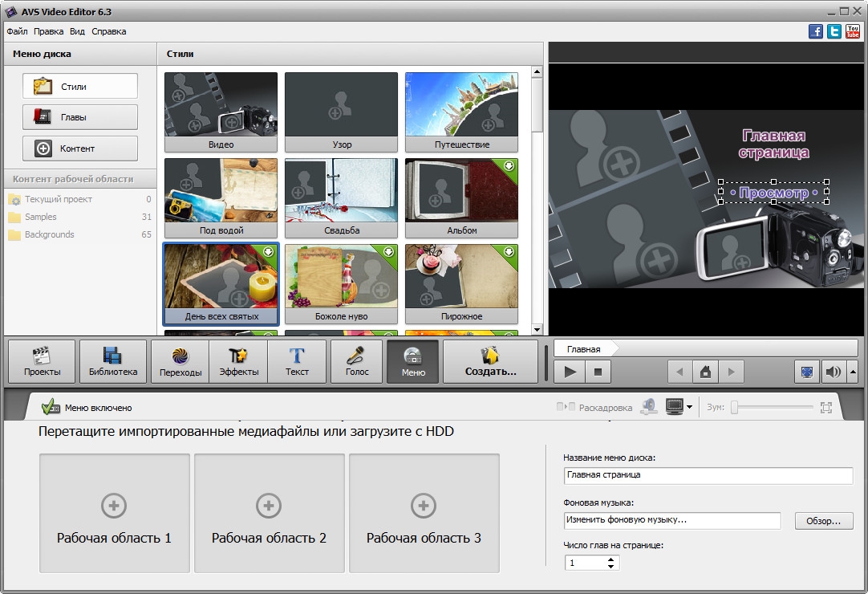Select the Контент button
The height and width of the screenshot is (594, 868).
tap(80, 148)
